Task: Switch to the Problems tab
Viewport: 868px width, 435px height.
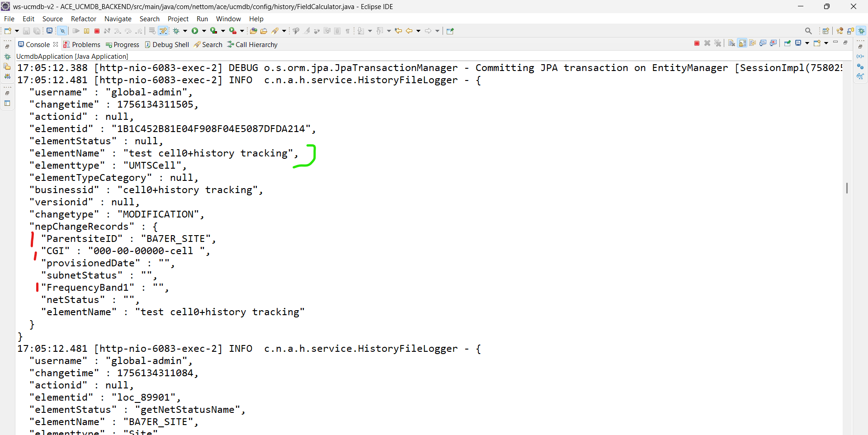Action: pos(82,45)
